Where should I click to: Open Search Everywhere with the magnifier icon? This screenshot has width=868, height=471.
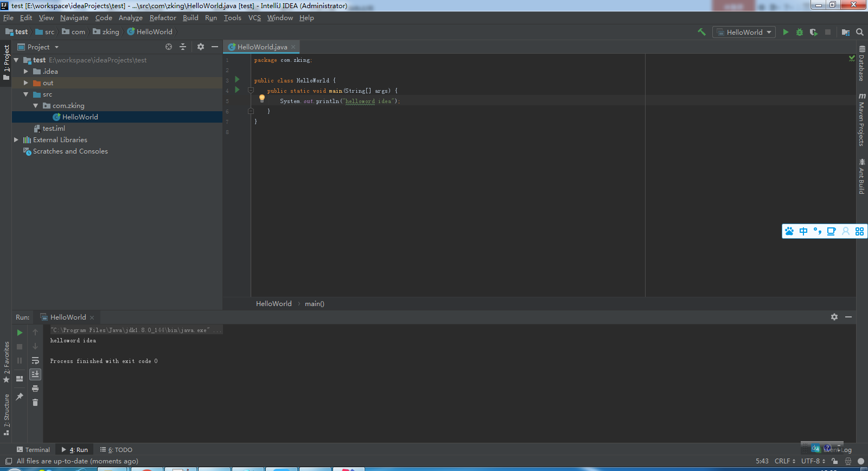[x=860, y=32]
